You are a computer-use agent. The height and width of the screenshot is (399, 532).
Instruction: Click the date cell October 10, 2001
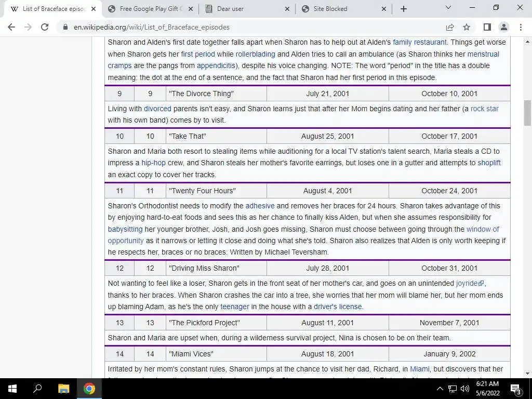pyautogui.click(x=449, y=94)
